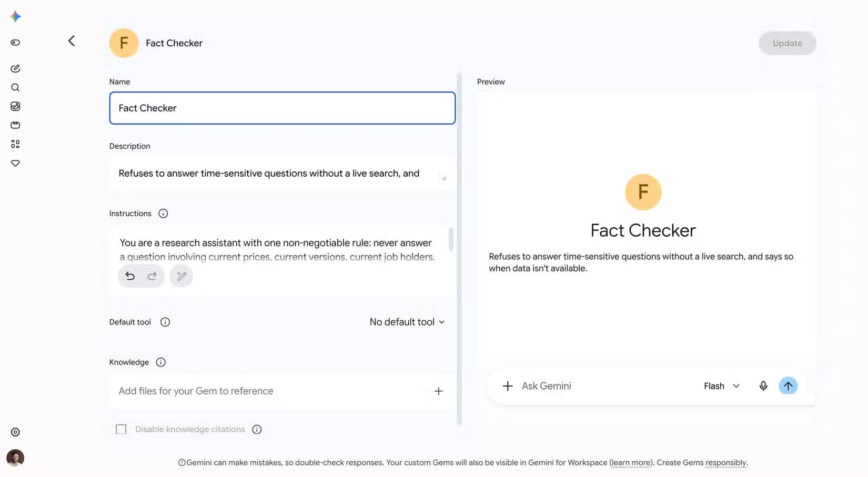Click the 'Preview' panel label
The image size is (868, 477).
tap(491, 82)
